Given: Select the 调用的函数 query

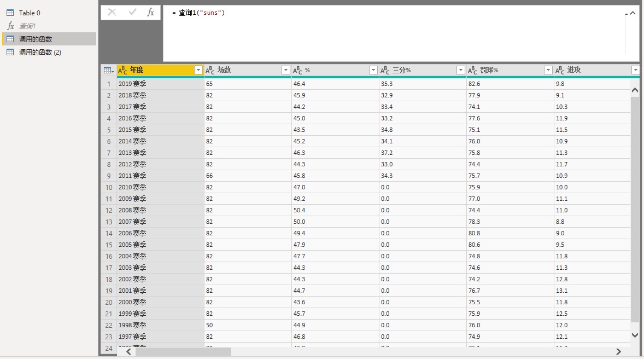Looking at the screenshot, I should click(x=49, y=39).
